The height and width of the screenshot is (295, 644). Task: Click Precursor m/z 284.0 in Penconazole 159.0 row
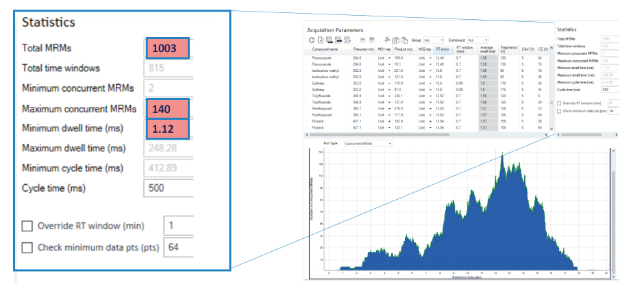pos(357,58)
